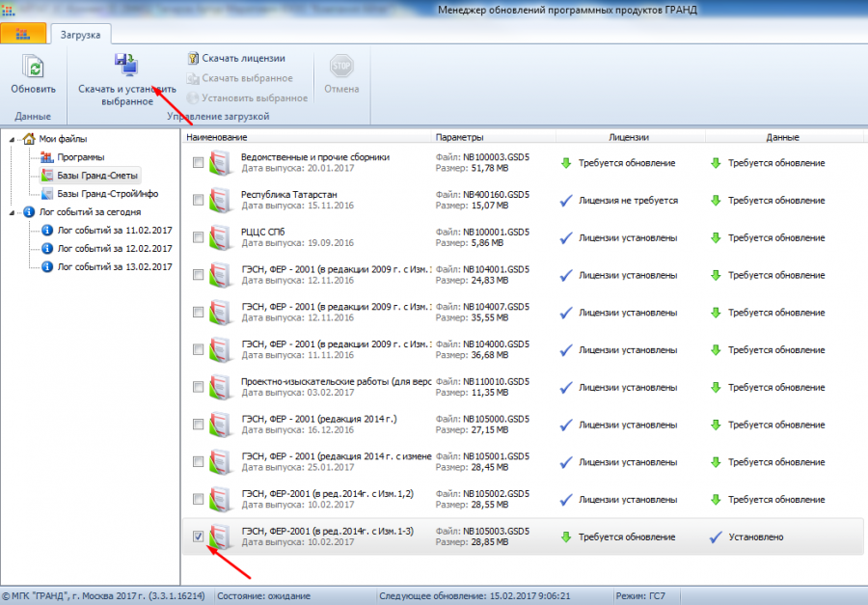This screenshot has width=868, height=605.
Task: Collapse the Мои файлы tree node
Action: 13,139
